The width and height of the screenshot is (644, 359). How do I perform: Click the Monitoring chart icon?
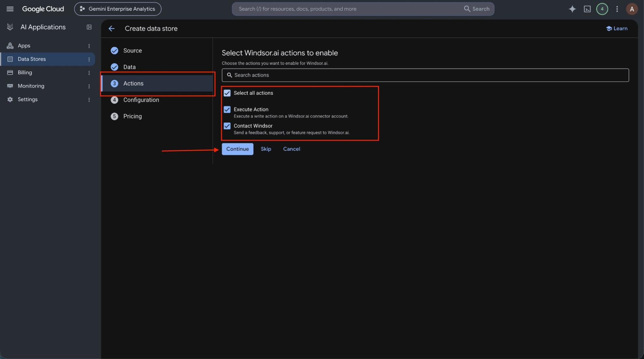tap(10, 86)
